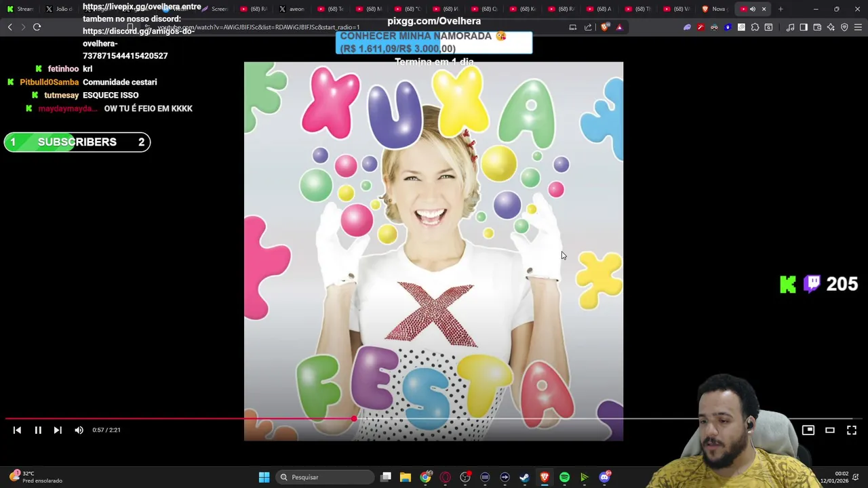Image resolution: width=868 pixels, height=488 pixels.
Task: Skip to the next video
Action: pos(58,430)
